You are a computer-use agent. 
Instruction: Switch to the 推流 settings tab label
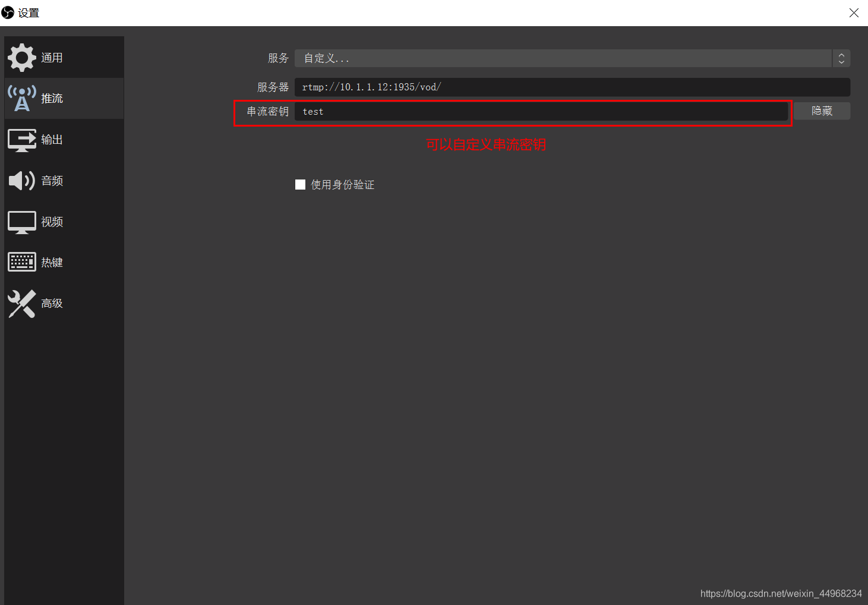coord(52,98)
